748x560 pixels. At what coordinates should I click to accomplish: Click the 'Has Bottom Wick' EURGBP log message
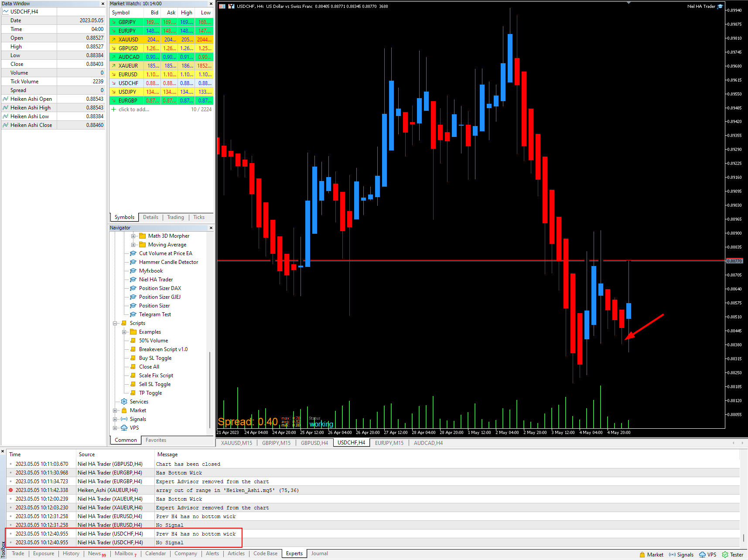(179, 473)
